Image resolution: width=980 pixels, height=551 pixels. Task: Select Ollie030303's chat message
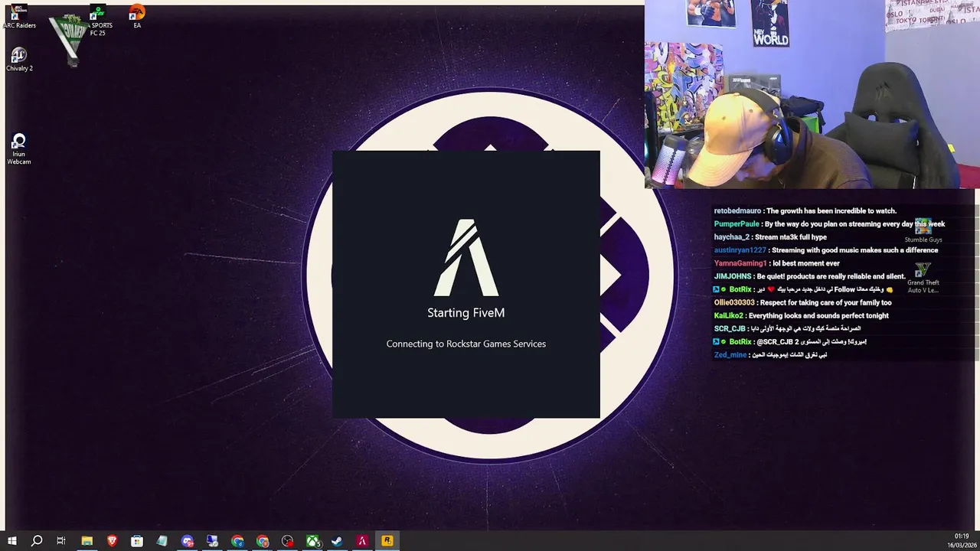pos(802,302)
